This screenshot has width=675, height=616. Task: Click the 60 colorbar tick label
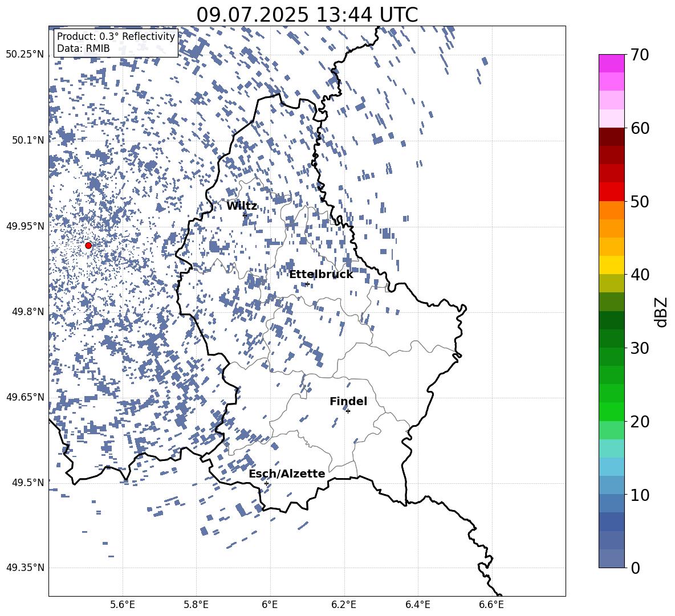click(x=640, y=128)
